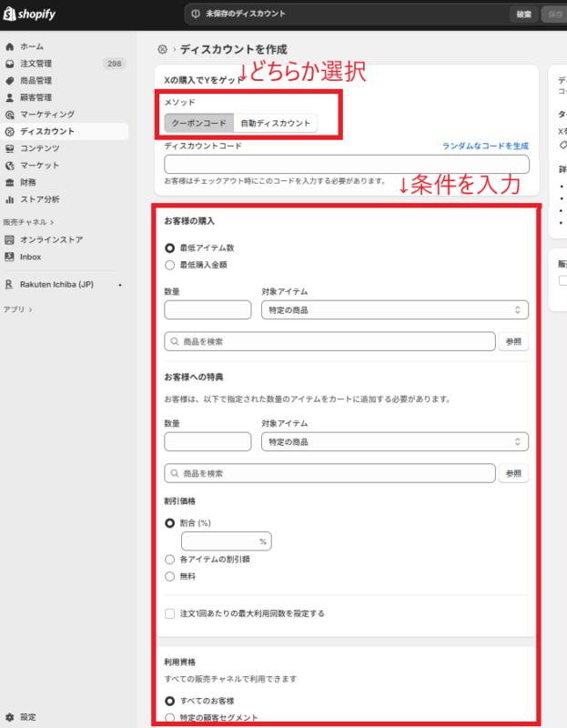
Task: Click the ランダムなコードを生成 link
Action: point(485,146)
